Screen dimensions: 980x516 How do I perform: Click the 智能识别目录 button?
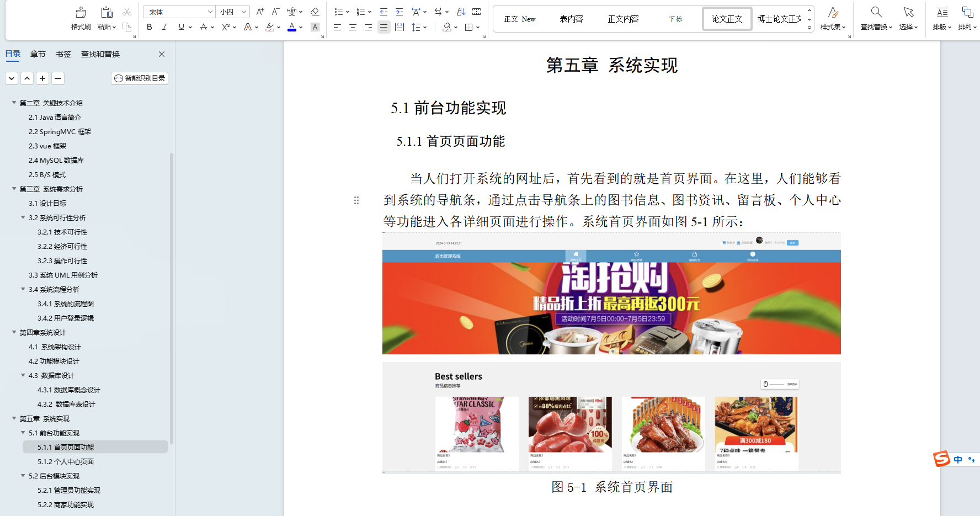coord(140,78)
